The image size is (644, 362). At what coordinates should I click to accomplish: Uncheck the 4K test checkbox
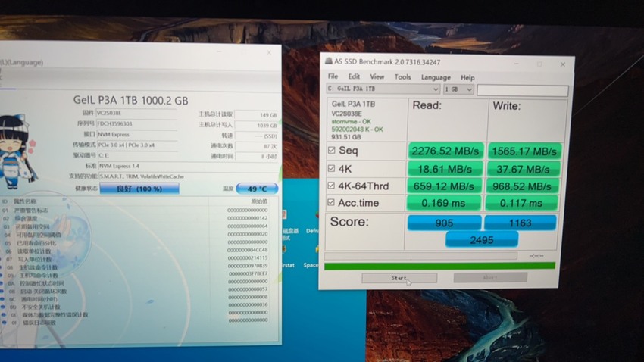click(x=331, y=168)
